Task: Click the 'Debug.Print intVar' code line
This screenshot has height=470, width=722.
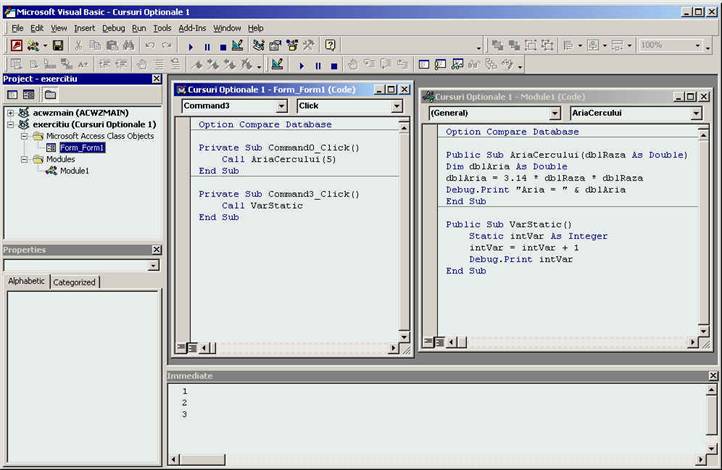Action: point(521,259)
